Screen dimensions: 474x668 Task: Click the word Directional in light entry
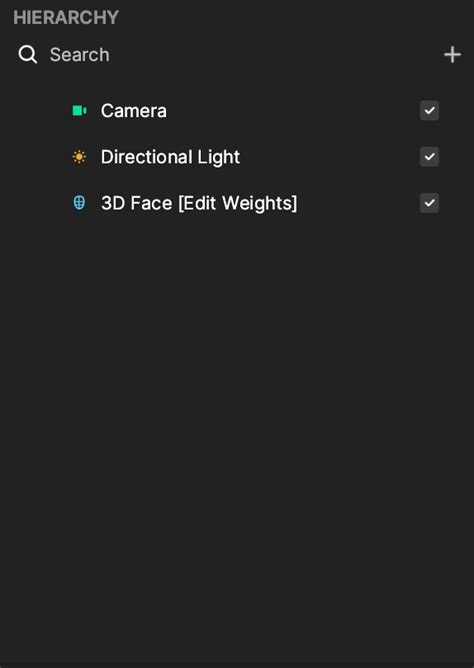point(147,157)
